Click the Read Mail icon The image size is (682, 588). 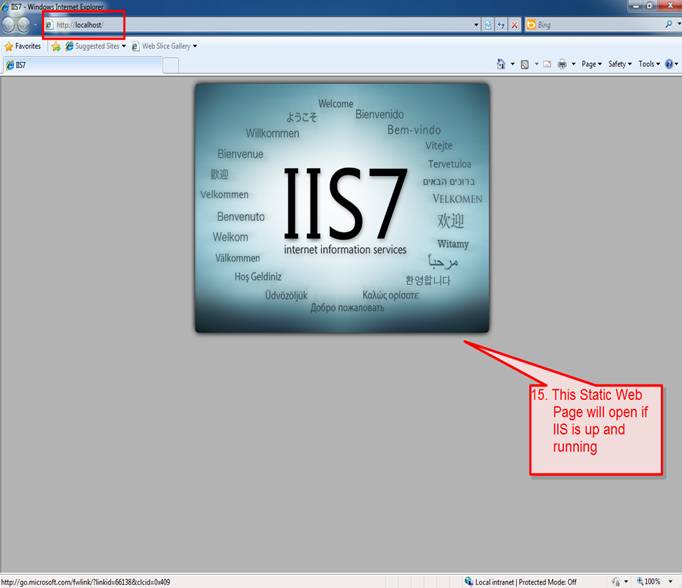coord(547,64)
